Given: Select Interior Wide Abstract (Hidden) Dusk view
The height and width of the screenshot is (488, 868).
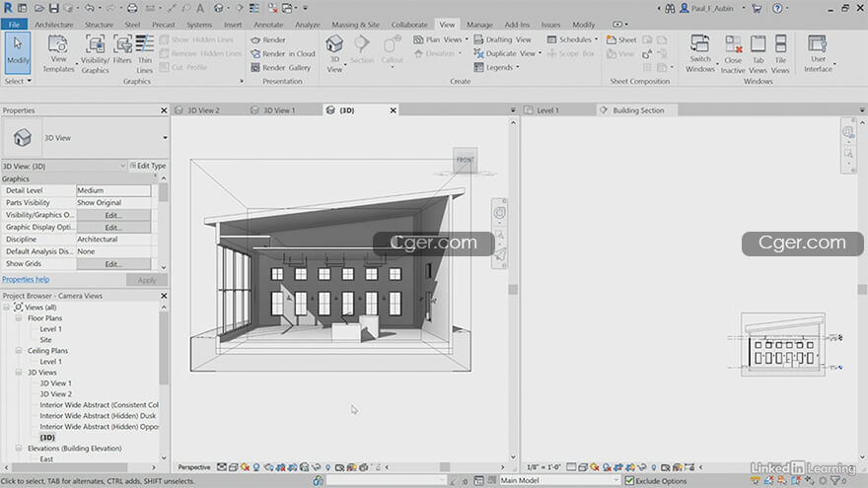Looking at the screenshot, I should 98,415.
